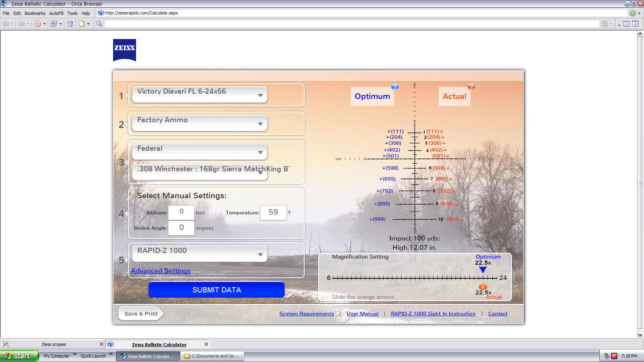This screenshot has width=644, height=362.
Task: Click the blue Optimum help question icon
Action: coord(394,87)
